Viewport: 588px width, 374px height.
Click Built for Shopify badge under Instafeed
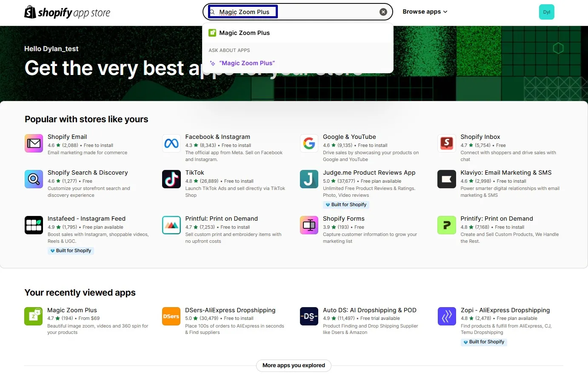click(71, 250)
